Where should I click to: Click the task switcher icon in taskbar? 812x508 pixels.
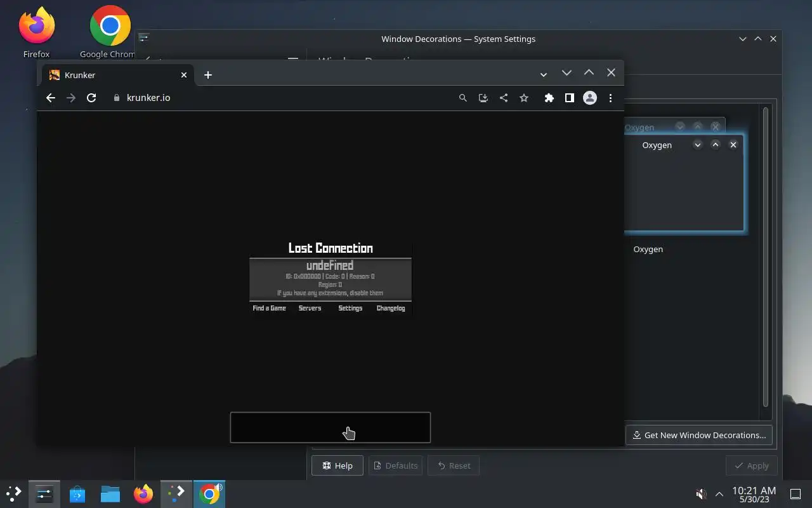[176, 493]
